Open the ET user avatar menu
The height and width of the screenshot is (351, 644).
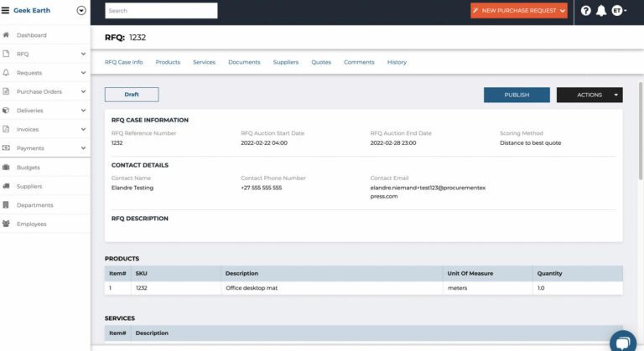(x=619, y=11)
